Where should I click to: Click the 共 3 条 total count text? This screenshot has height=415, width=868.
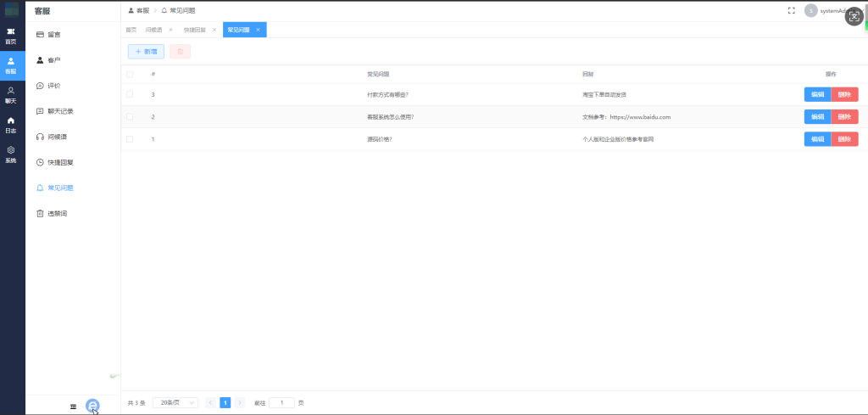pyautogui.click(x=136, y=403)
